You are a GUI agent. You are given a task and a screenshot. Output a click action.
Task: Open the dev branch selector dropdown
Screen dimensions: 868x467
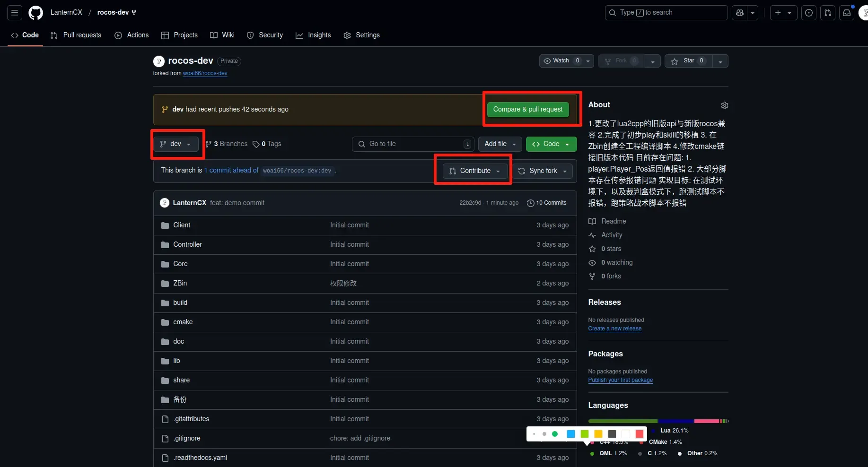tap(175, 144)
